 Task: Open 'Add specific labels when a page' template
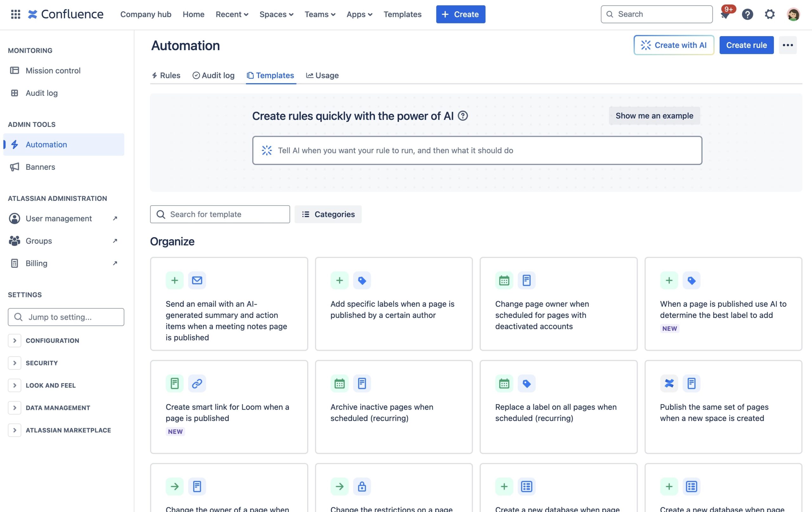pyautogui.click(x=394, y=304)
